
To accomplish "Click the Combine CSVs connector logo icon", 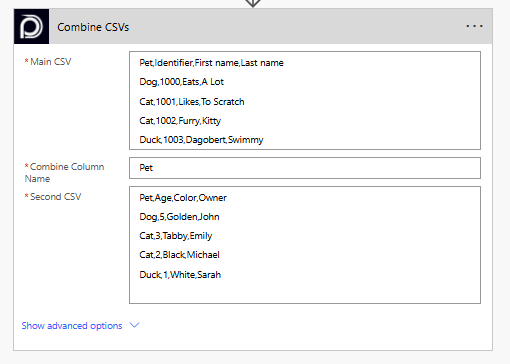I will (31, 27).
